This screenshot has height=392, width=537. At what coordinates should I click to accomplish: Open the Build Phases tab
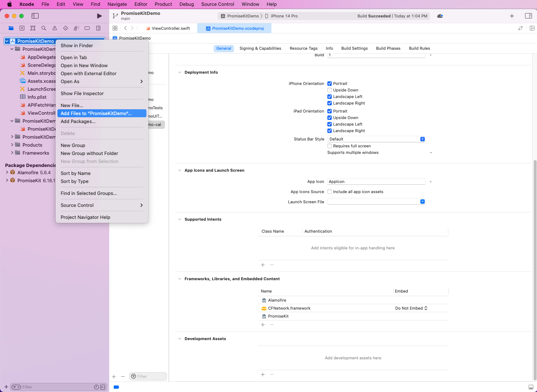click(388, 48)
